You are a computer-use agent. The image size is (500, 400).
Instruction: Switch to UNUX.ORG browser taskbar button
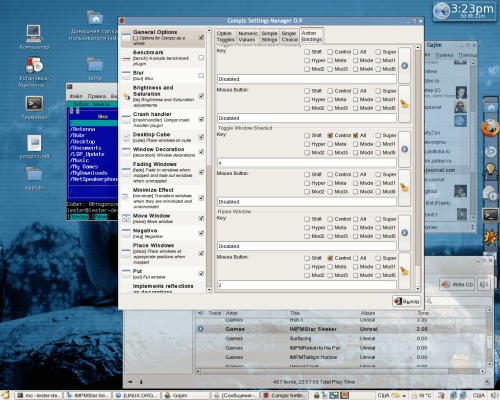[137, 395]
